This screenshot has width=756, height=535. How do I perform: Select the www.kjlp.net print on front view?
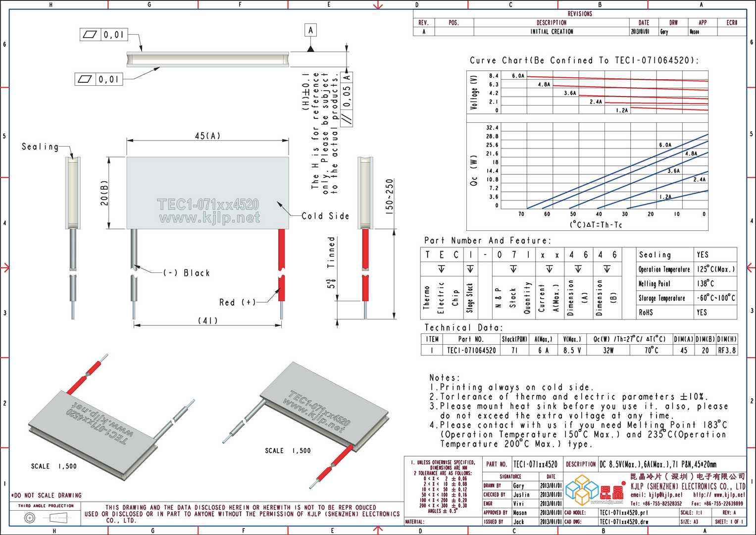[209, 218]
